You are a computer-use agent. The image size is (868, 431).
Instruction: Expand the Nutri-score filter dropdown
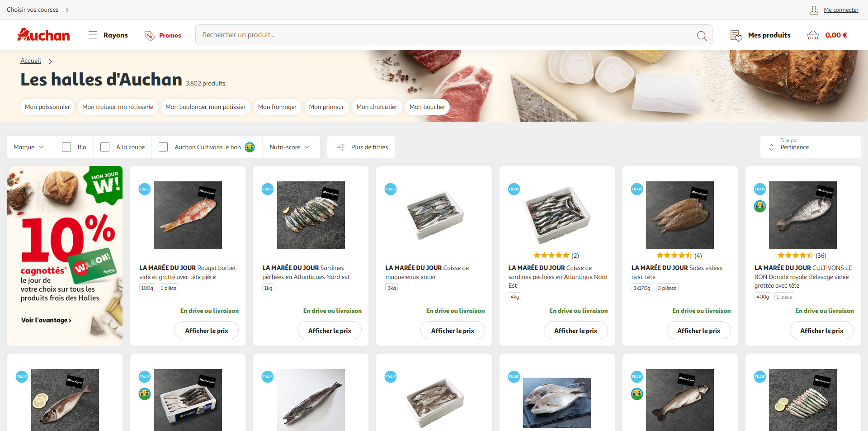point(289,147)
